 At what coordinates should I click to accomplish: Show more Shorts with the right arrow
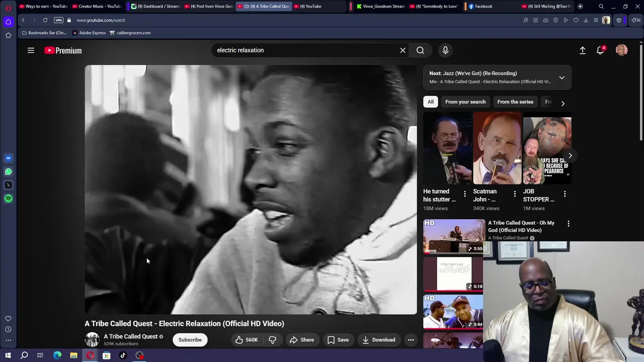(x=570, y=156)
